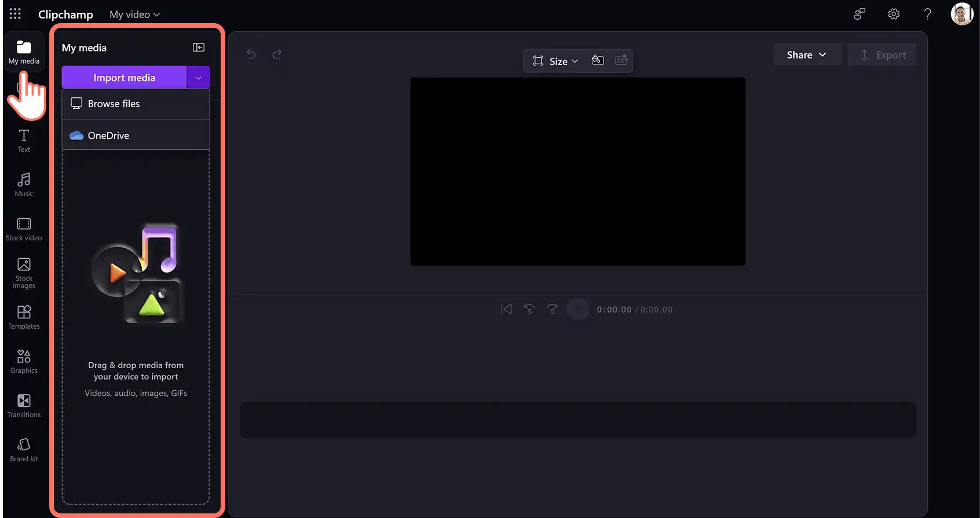The height and width of the screenshot is (518, 980).
Task: Click the Share button
Action: [807, 55]
